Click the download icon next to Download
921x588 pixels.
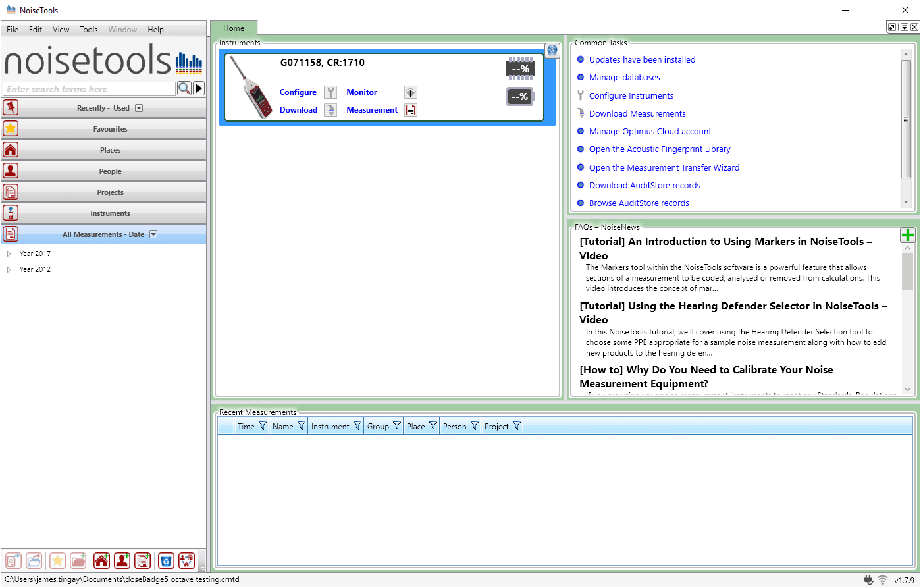330,110
